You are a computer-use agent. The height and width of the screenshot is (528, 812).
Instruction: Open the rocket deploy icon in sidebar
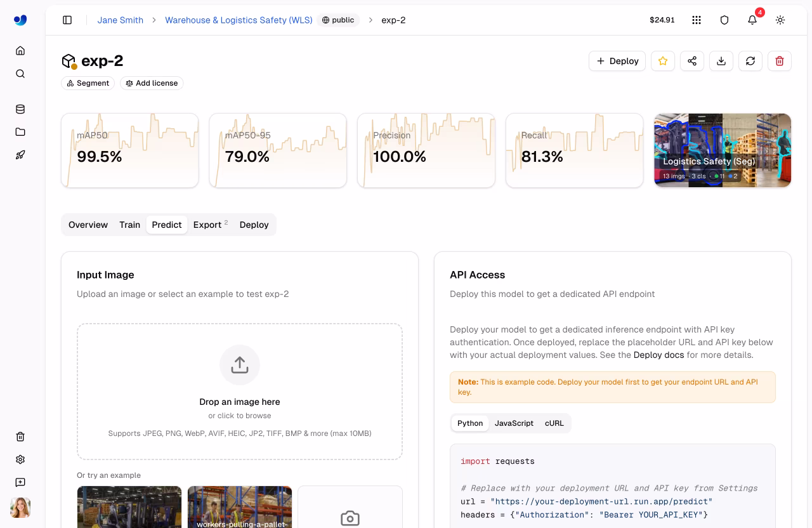click(x=20, y=155)
